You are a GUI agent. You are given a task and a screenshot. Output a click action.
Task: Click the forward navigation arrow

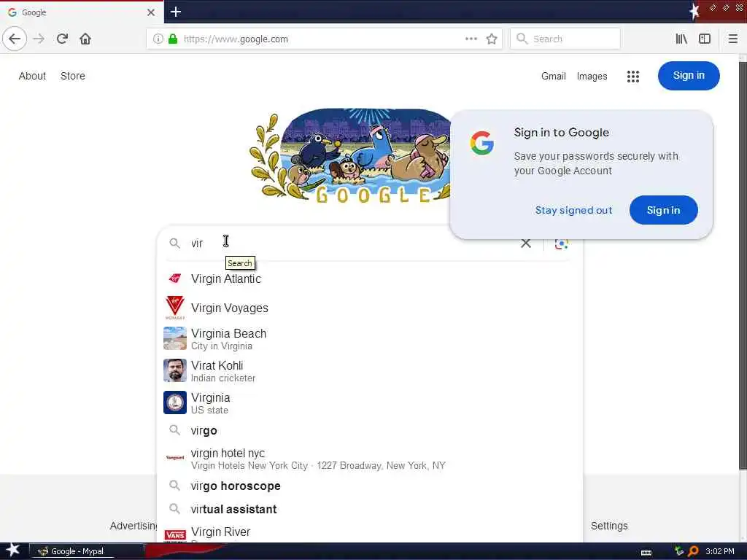pyautogui.click(x=39, y=39)
